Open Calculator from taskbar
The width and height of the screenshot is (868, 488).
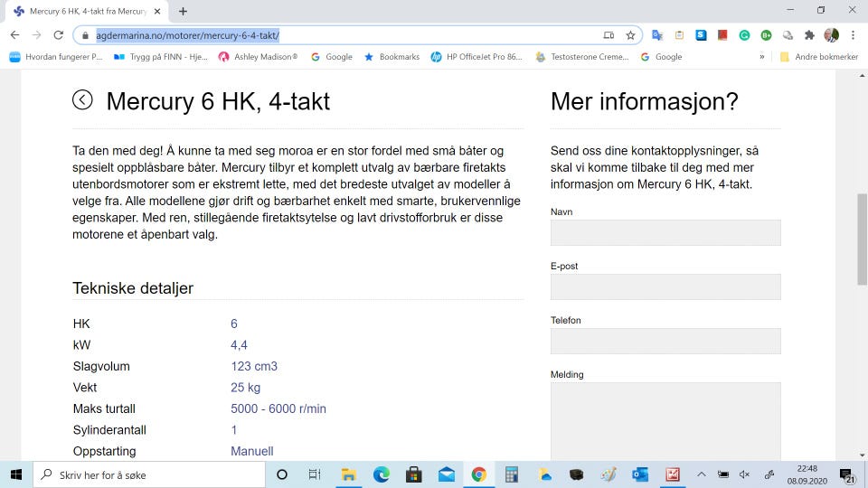(512, 474)
